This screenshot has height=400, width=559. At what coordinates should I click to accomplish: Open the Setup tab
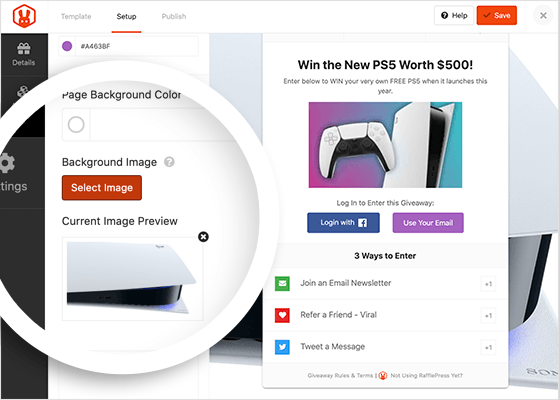pos(126,16)
